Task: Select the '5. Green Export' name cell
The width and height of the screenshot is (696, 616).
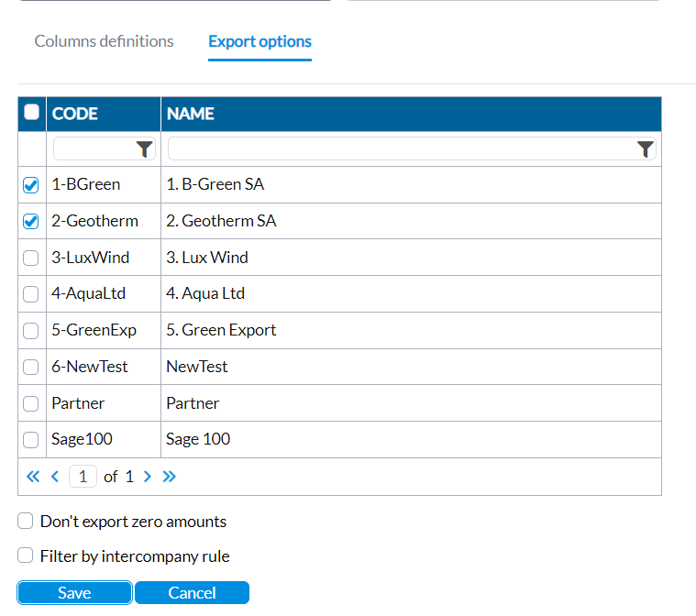Action: point(411,330)
